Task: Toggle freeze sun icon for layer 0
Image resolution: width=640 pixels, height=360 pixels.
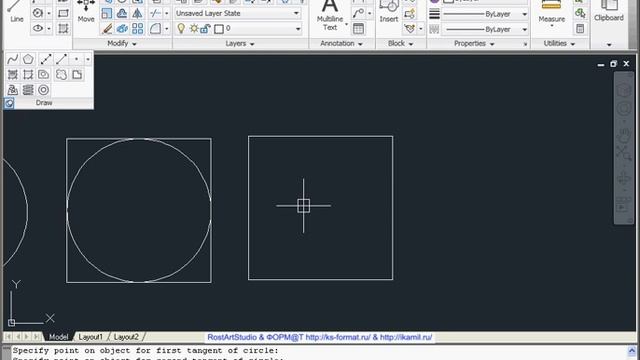Action: click(194, 29)
